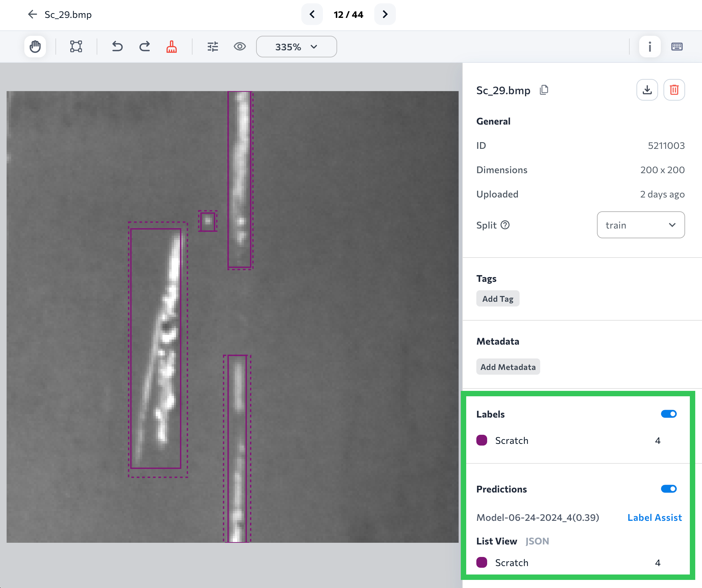The height and width of the screenshot is (588, 702).
Task: Click the redo arrow icon
Action: (x=145, y=47)
